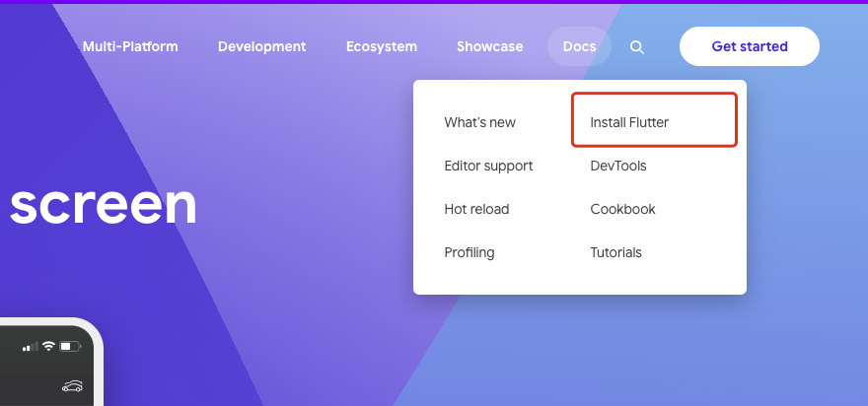The image size is (868, 406).
Task: Open Editor support docs link
Action: click(x=489, y=166)
